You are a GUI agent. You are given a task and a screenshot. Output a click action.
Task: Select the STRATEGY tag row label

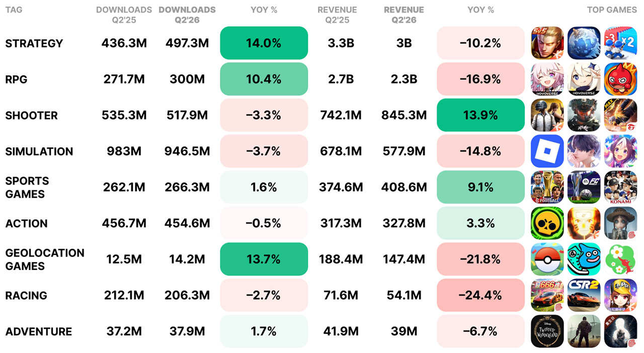pos(34,43)
